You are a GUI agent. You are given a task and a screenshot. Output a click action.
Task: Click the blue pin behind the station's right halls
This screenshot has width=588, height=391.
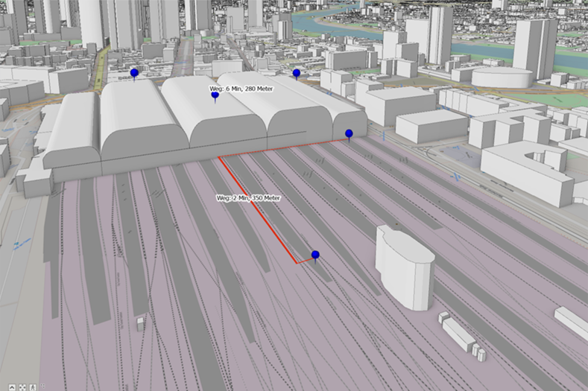296,73
